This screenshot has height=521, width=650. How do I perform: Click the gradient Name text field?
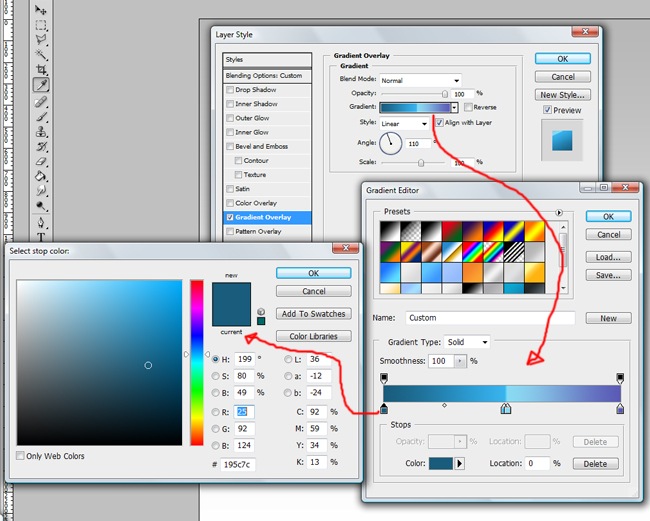490,318
